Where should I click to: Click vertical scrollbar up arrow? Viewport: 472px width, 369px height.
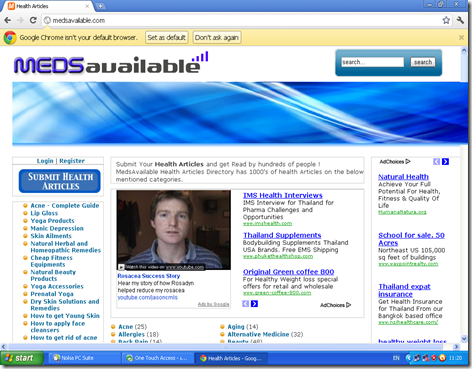464,50
